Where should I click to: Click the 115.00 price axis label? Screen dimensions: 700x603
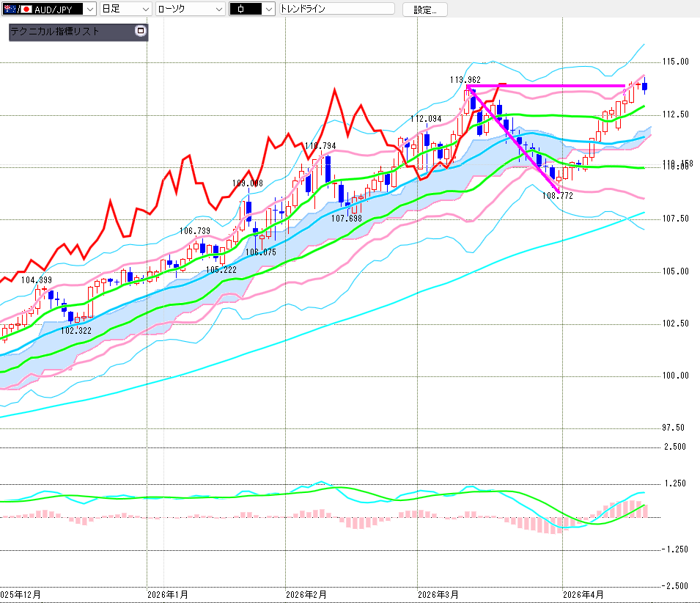[x=677, y=62]
